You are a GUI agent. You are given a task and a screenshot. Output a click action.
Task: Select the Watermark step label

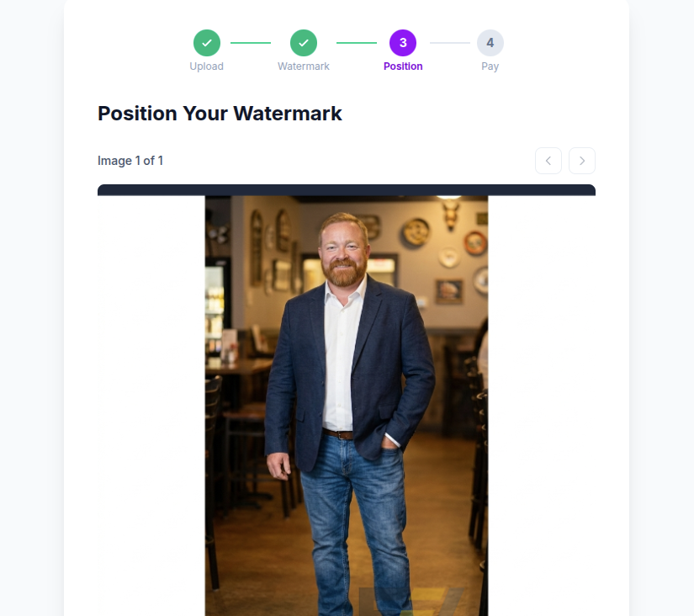point(304,66)
